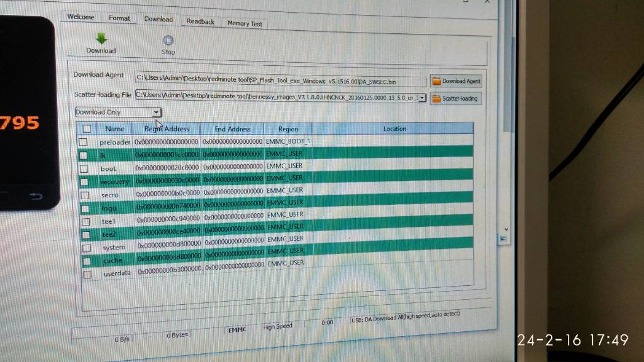
Task: Click the Download Agent folder button
Action: click(x=456, y=81)
